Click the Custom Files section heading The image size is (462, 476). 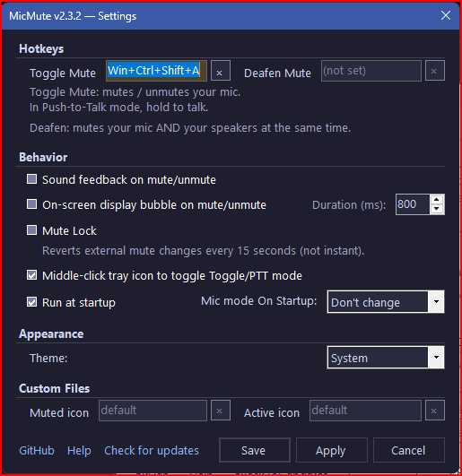[55, 388]
